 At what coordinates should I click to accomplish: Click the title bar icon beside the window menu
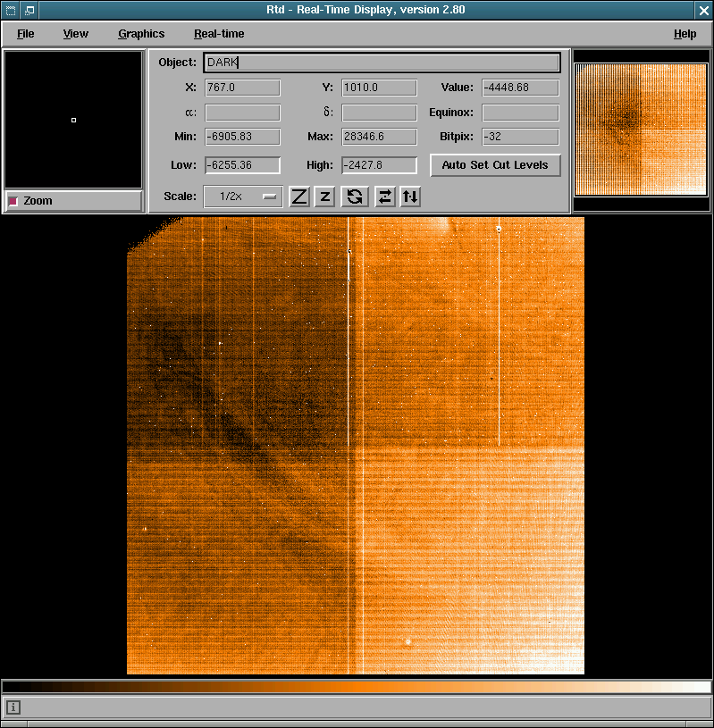tap(29, 10)
